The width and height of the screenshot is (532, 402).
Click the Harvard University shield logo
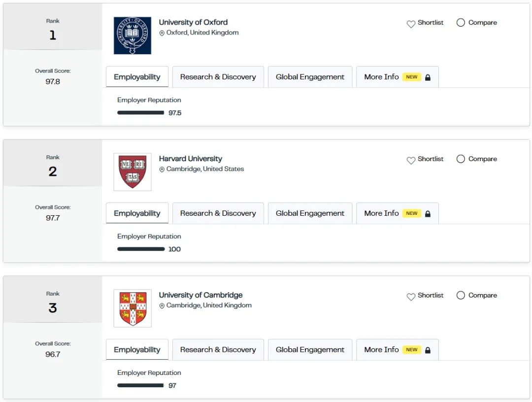point(133,172)
